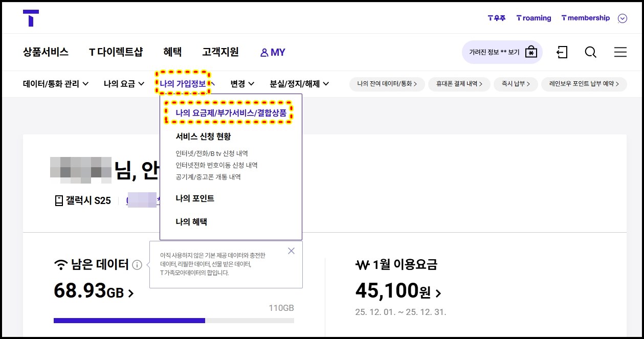Click the info icon beside 남은 데이터
The height and width of the screenshot is (339, 644).
[137, 265]
